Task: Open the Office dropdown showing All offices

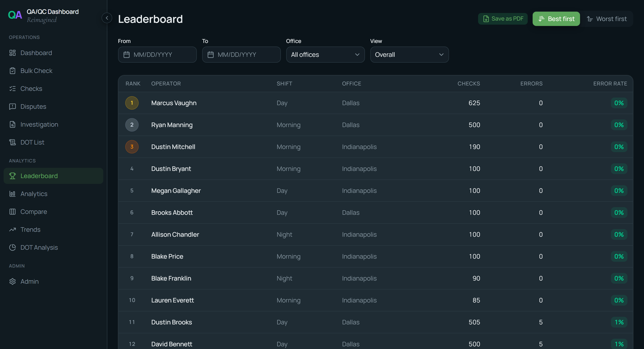Action: (325, 55)
